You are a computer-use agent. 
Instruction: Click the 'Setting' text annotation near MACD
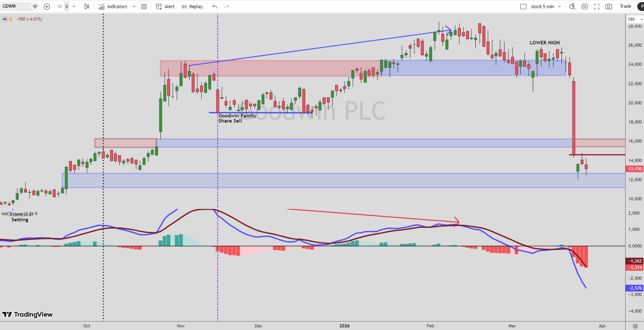[20, 220]
